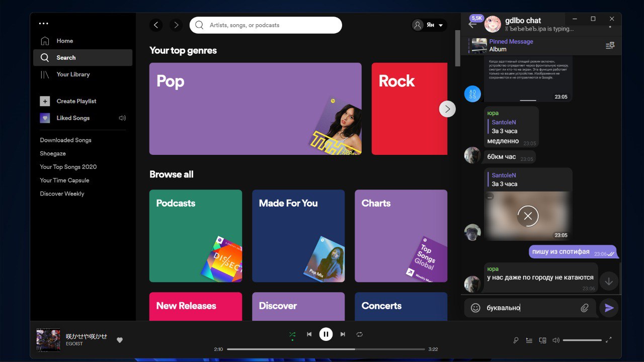Open Your Top Songs 2020 playlist

[68, 167]
